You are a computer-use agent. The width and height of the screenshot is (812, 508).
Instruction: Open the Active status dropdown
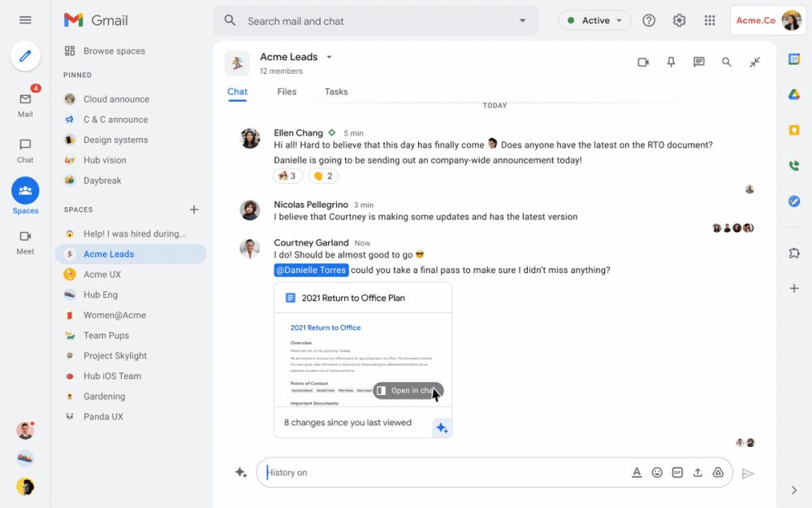(594, 20)
